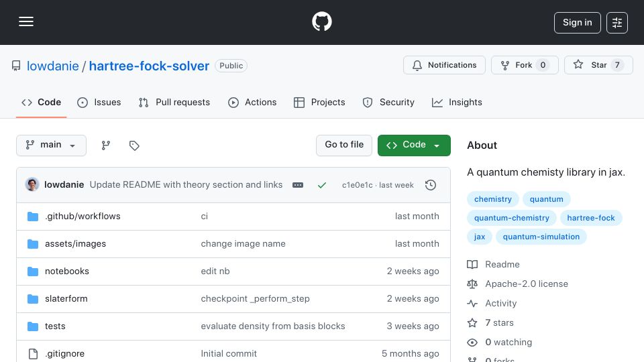
Task: Expand the main branch selector dropdown
Action: (52, 145)
